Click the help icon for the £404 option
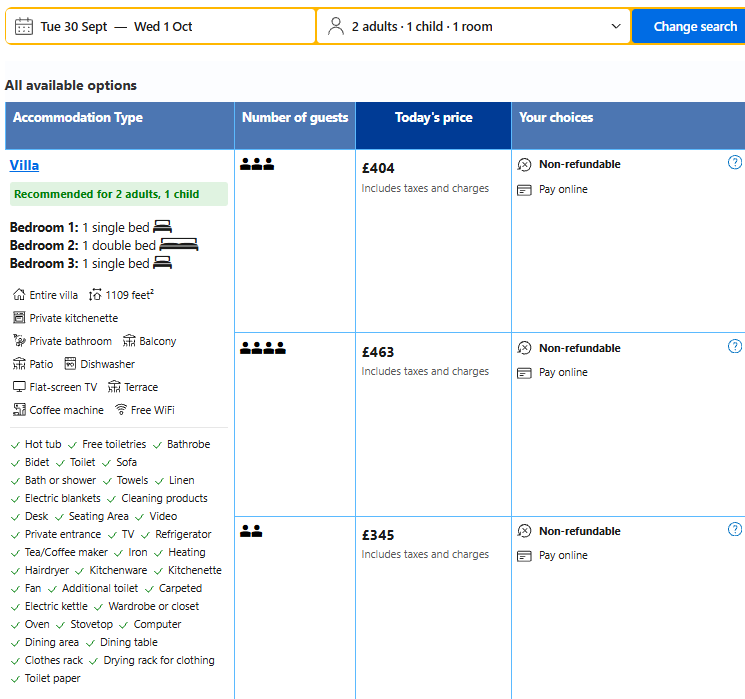 pyautogui.click(x=735, y=163)
